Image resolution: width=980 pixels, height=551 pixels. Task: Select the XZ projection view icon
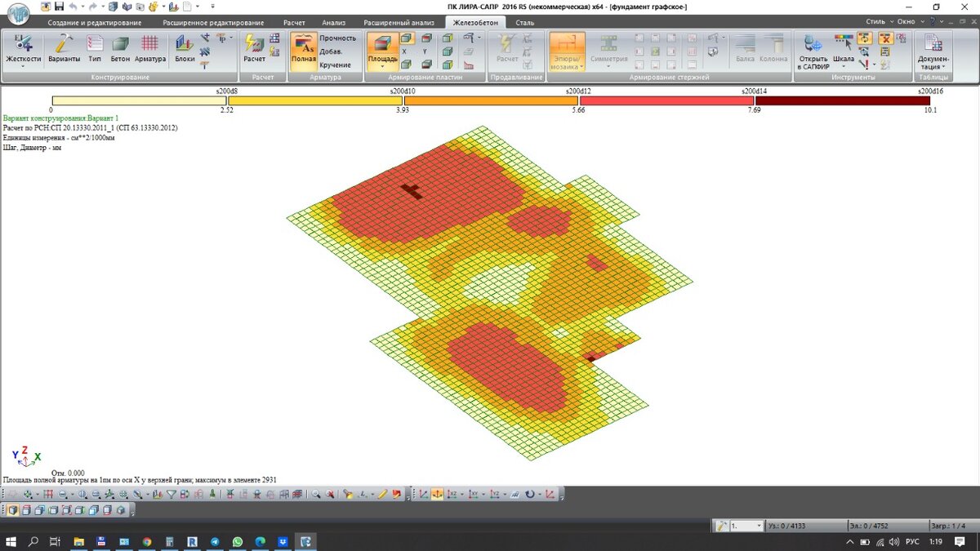pos(452,495)
